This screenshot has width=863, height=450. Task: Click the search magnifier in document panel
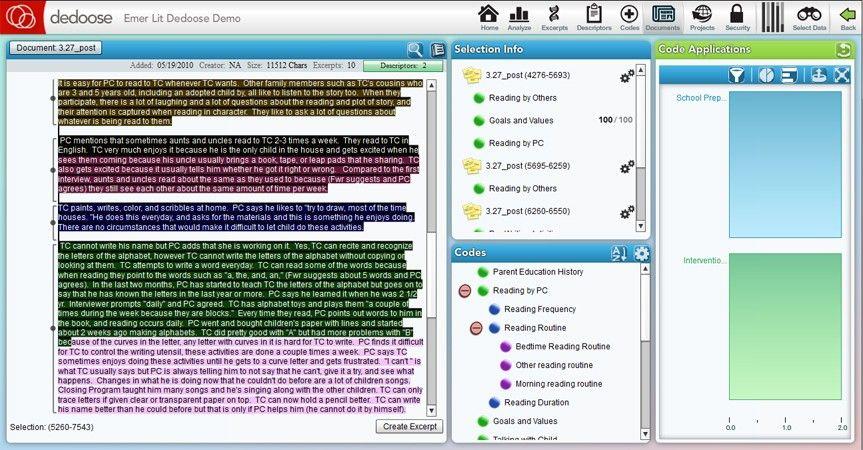point(414,49)
